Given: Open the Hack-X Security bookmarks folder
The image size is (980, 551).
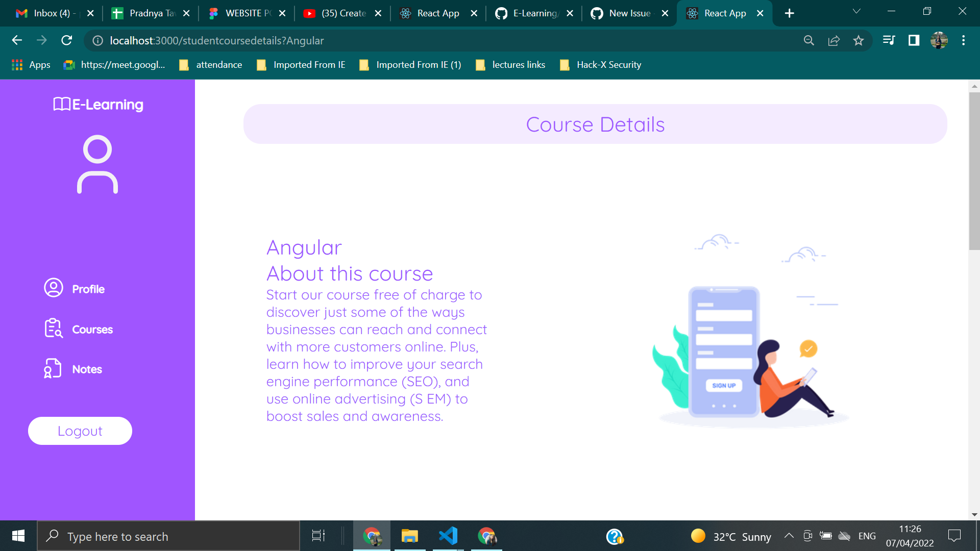Looking at the screenshot, I should (x=600, y=65).
